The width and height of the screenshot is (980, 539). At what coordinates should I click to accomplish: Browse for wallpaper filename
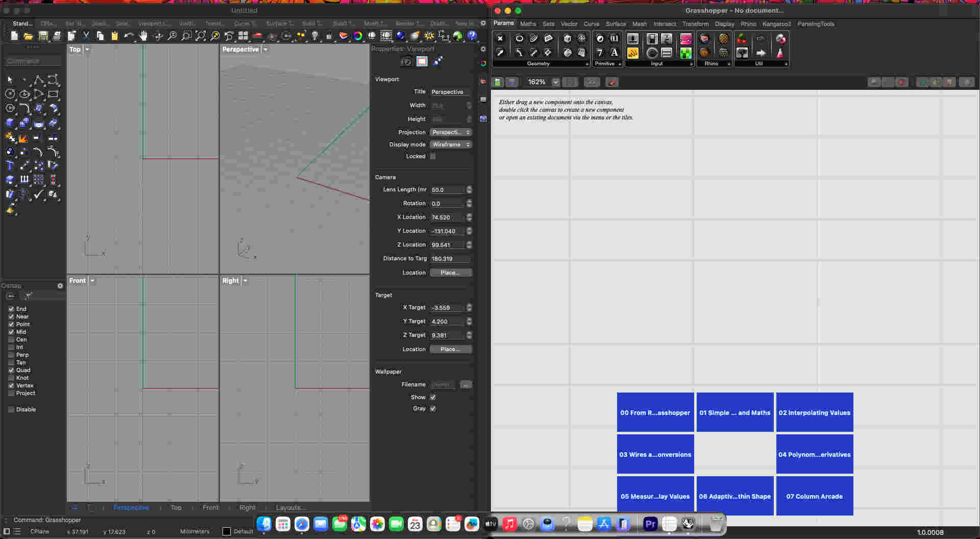click(x=465, y=385)
